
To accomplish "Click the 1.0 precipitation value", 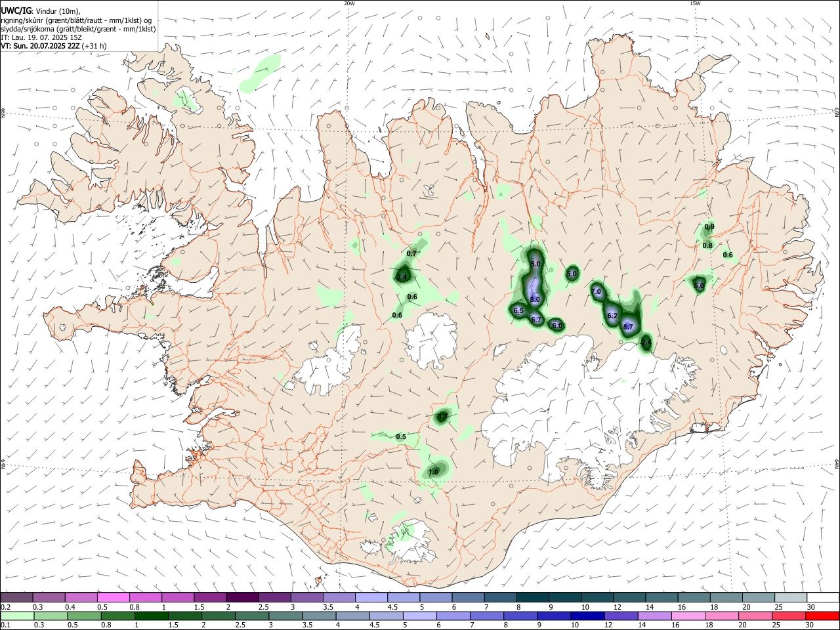I will [433, 472].
